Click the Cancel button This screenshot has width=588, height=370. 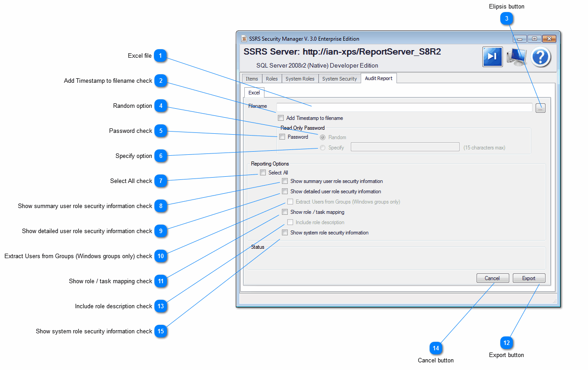pos(493,278)
